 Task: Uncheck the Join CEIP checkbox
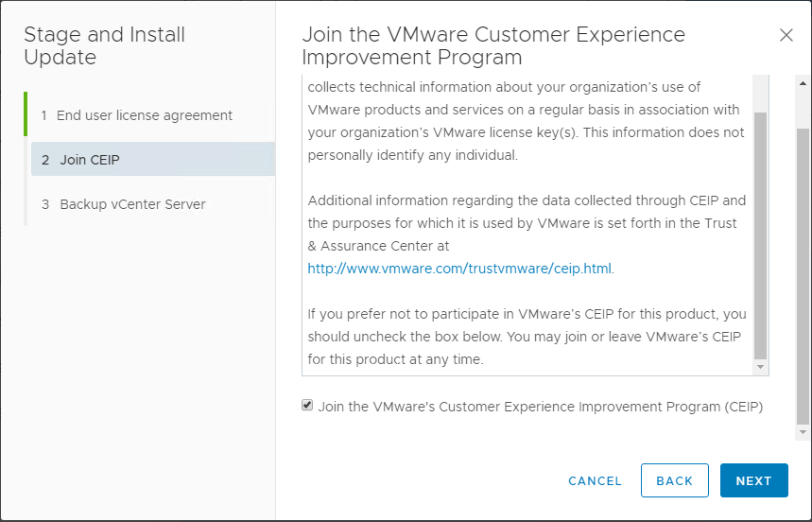pos(307,406)
